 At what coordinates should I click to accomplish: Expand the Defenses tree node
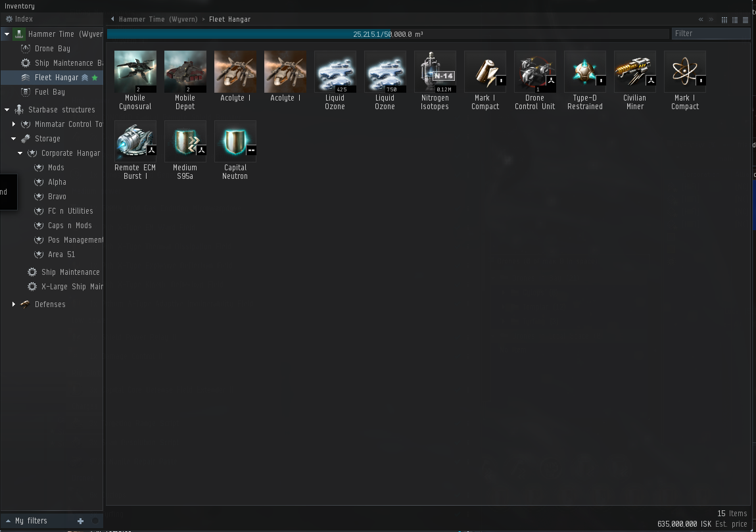pyautogui.click(x=14, y=304)
